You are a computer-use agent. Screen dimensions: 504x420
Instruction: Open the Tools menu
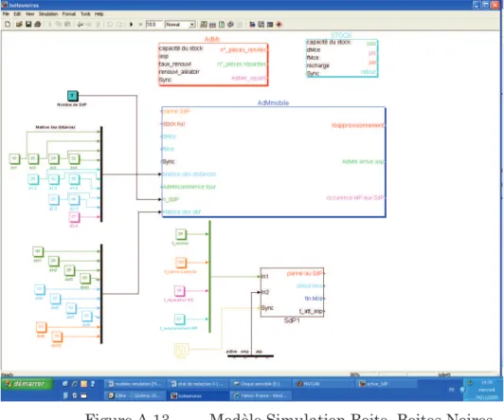[x=85, y=14]
